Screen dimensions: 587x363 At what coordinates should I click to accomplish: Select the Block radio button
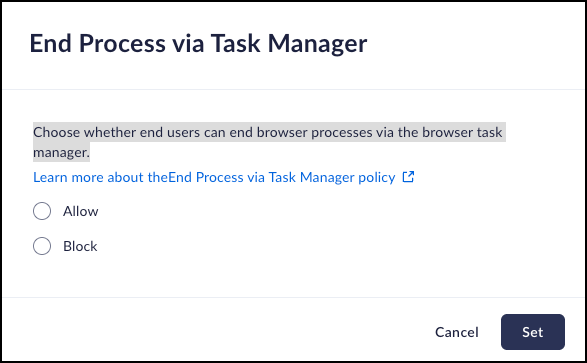(42, 246)
